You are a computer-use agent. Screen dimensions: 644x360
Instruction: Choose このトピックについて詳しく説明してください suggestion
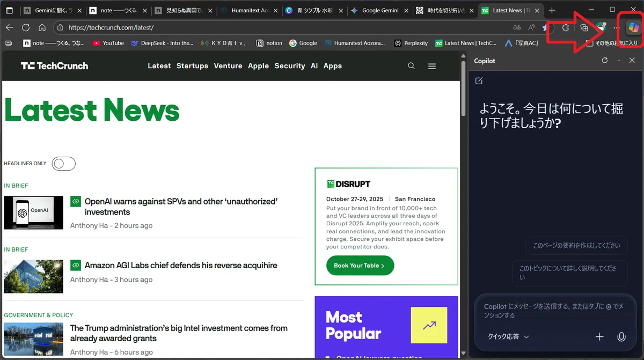click(x=570, y=273)
